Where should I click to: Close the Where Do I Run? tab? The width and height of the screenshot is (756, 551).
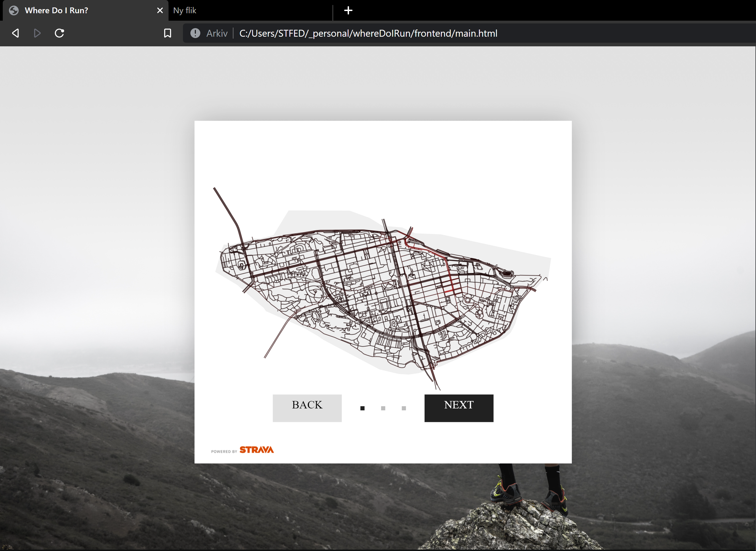click(160, 10)
